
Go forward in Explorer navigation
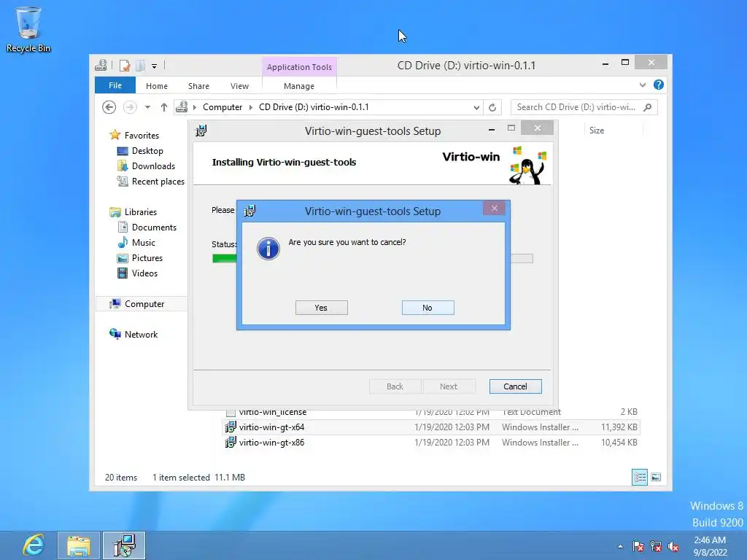[130, 107]
